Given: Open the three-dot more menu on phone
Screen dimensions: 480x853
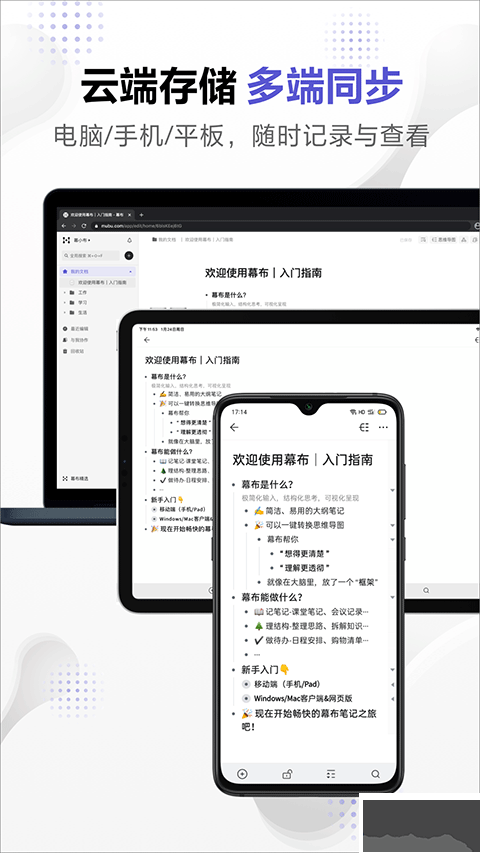Looking at the screenshot, I should (x=383, y=428).
